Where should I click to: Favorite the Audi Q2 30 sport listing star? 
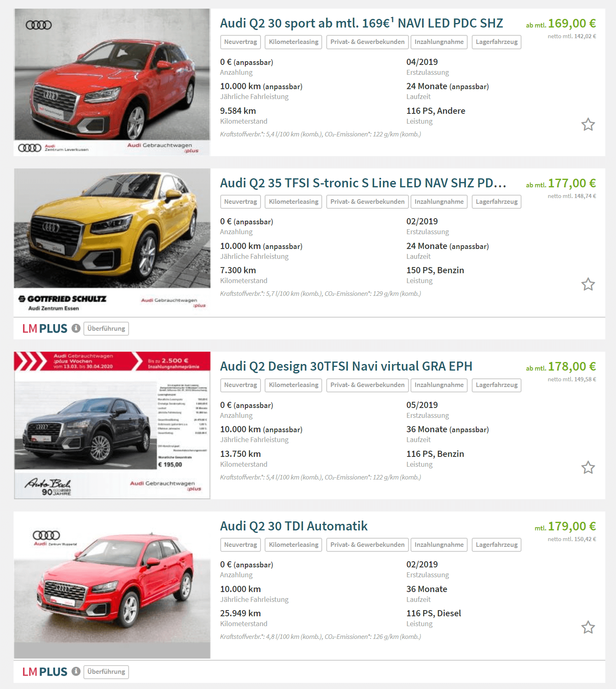(x=588, y=124)
